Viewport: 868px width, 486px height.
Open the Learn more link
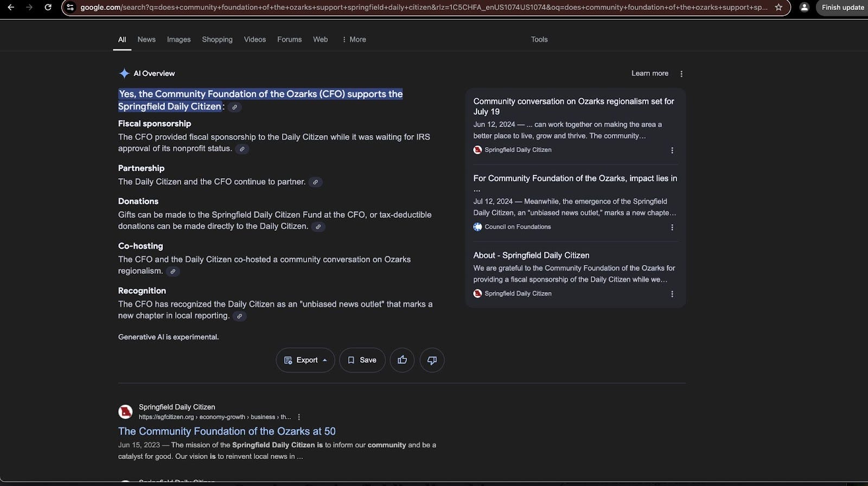click(x=649, y=73)
